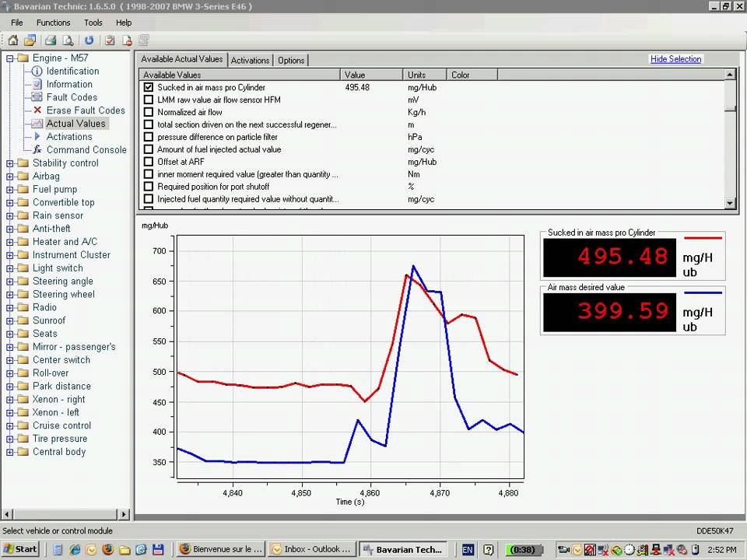Click the Start button

21,549
